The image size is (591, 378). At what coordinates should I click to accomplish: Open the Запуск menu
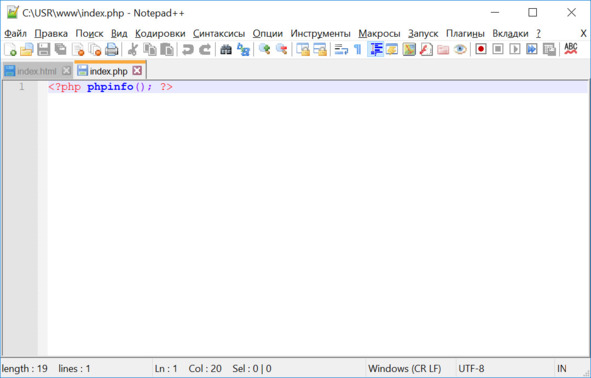pos(423,34)
